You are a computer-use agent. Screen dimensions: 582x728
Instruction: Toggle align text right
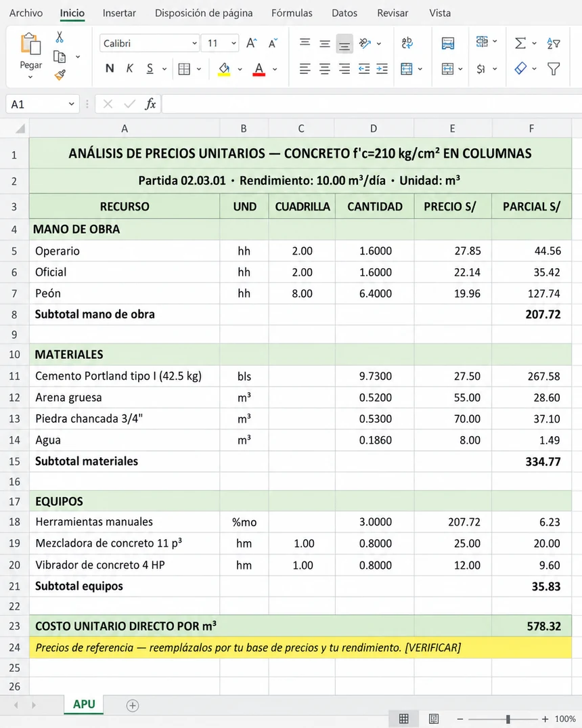click(x=344, y=69)
